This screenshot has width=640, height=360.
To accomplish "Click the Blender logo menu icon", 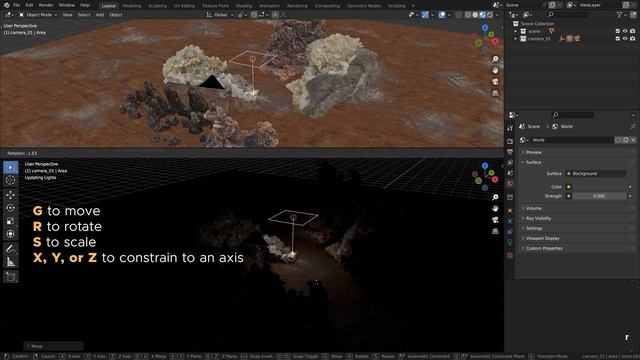I will tap(6, 5).
